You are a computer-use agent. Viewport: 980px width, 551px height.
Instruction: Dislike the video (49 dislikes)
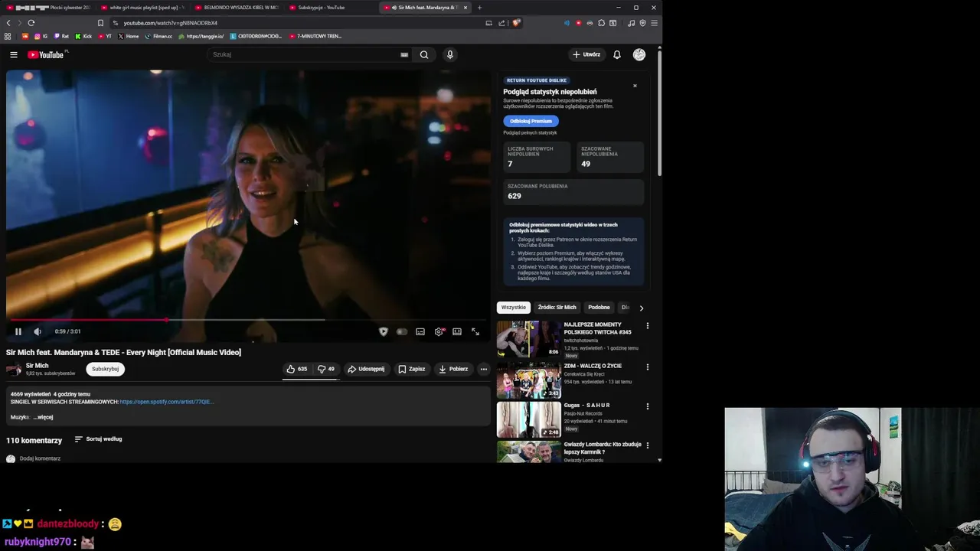click(x=326, y=369)
